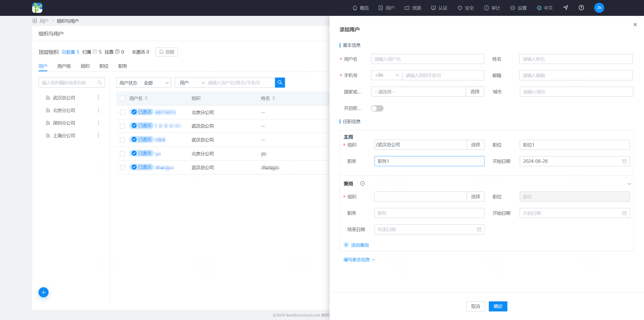Remove the 兼岗 entry with minus icon
The height and width of the screenshot is (320, 644).
(363, 184)
